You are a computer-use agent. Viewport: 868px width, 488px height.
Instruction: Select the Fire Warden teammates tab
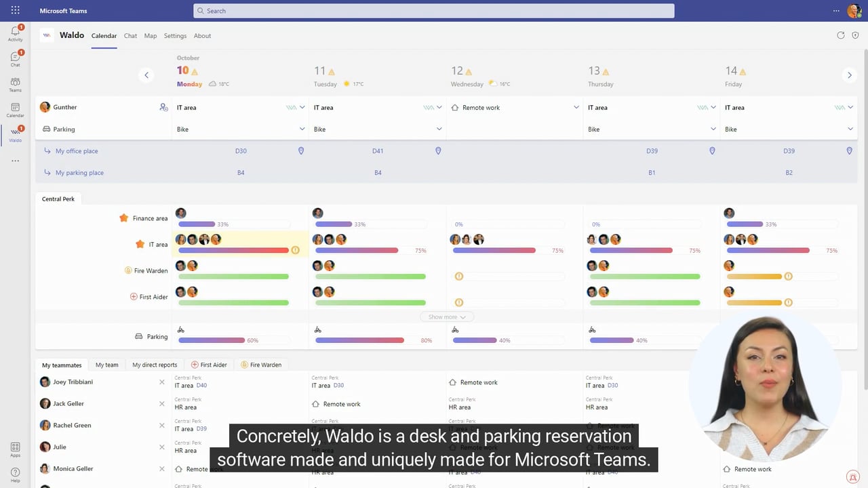[x=261, y=365]
